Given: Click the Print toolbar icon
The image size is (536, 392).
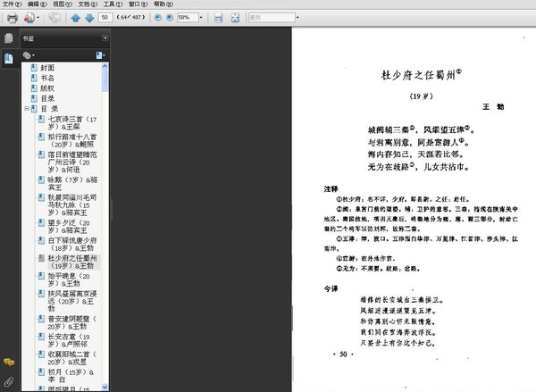Looking at the screenshot, I should (13, 18).
